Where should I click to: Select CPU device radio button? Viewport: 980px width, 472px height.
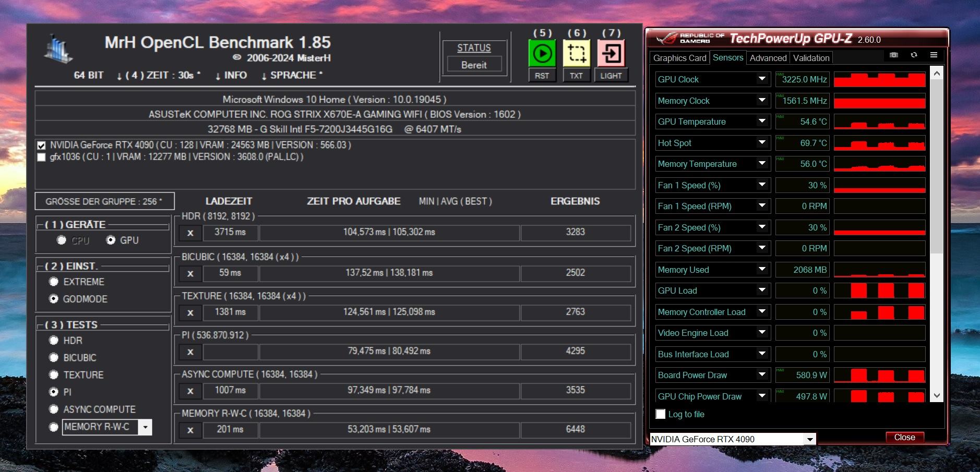(62, 240)
